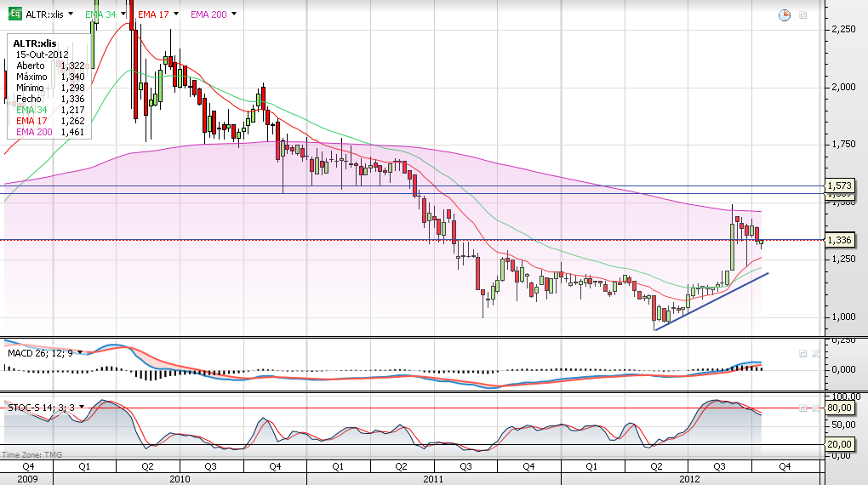Select the 2011 year on time axis

coord(433,479)
